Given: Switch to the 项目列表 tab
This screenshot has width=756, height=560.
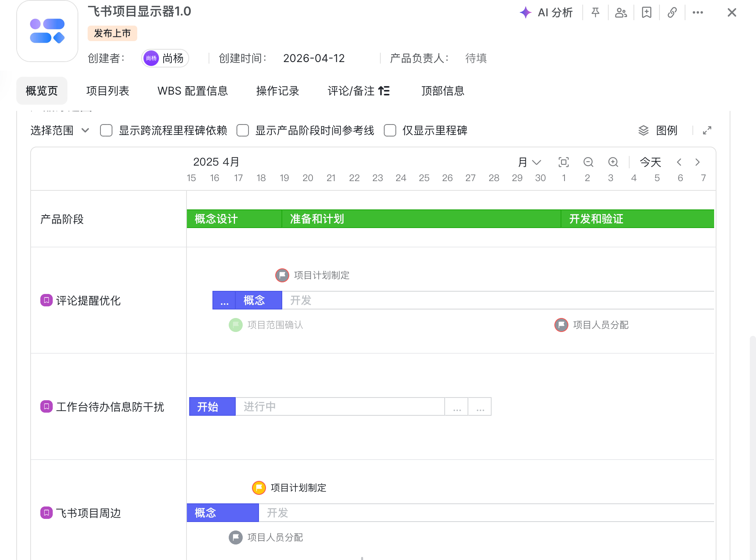Looking at the screenshot, I should (x=108, y=91).
